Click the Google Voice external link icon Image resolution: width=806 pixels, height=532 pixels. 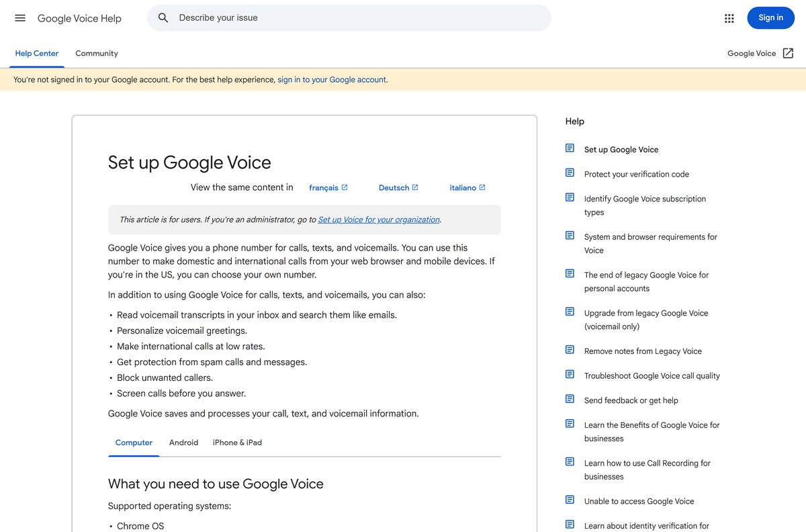[x=789, y=53]
